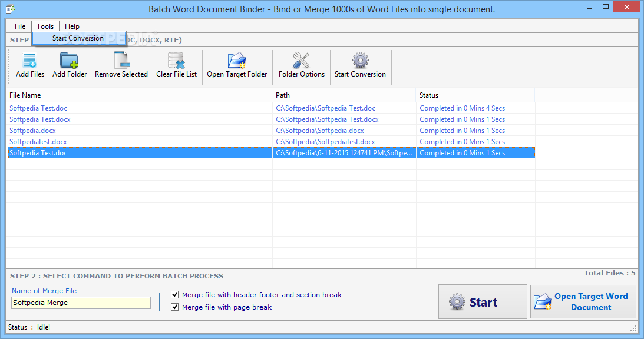Click the Total Files : 5 label
644x339 pixels.
coord(609,273)
